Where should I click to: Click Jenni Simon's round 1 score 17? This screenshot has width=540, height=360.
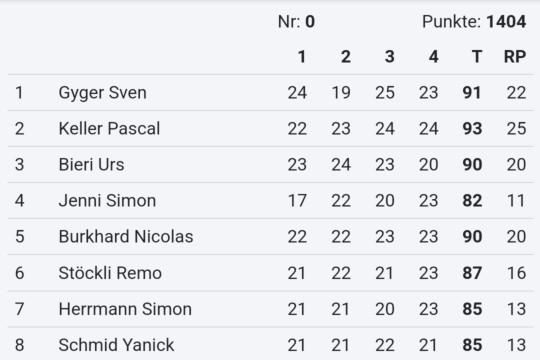coord(297,201)
